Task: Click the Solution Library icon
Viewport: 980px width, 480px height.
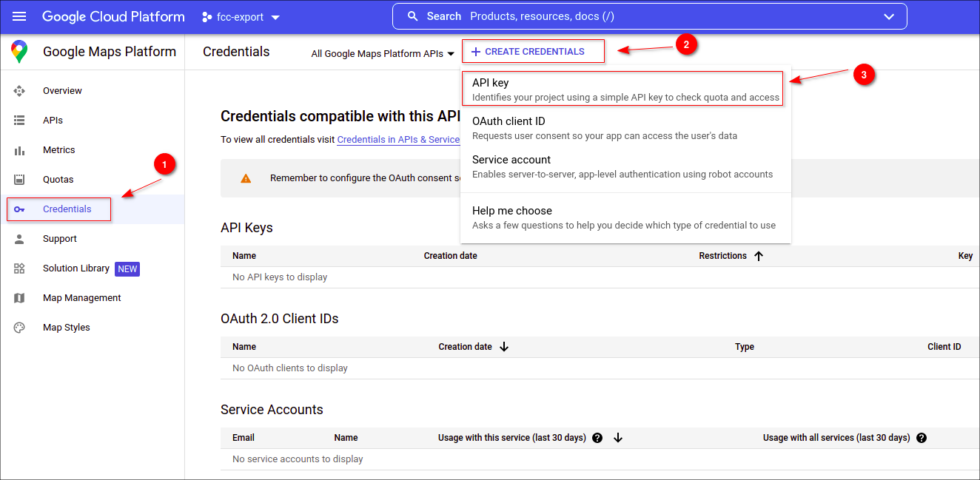Action: click(19, 268)
